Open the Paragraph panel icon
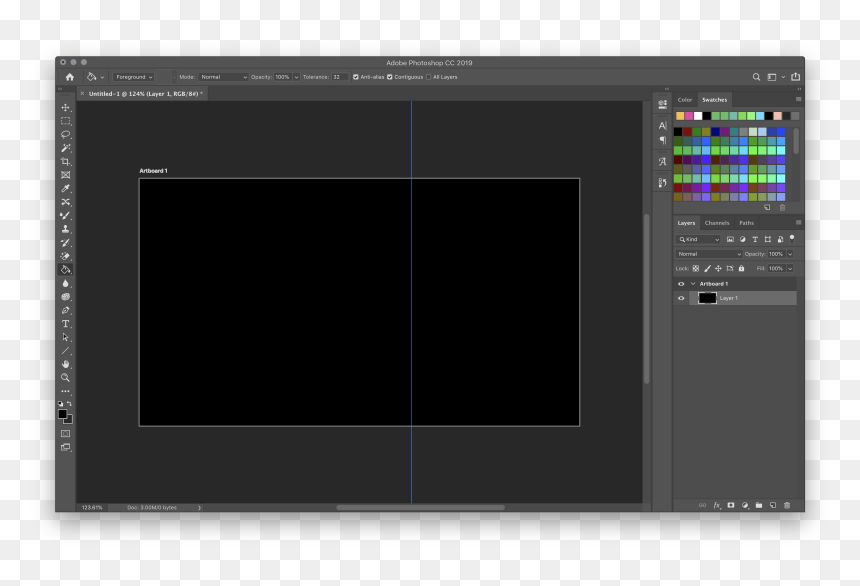The width and height of the screenshot is (860, 586). point(663,140)
